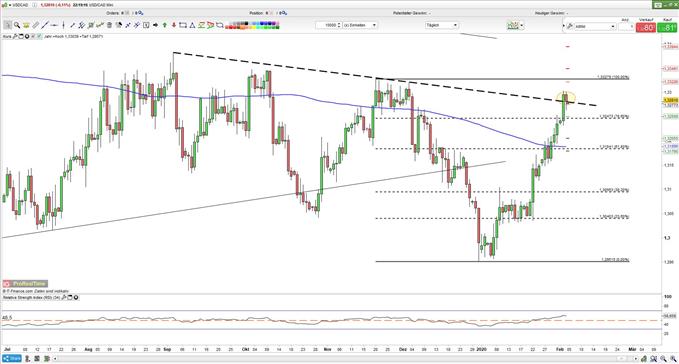
Task: Choose the text annotation box tool
Action: tap(146, 25)
